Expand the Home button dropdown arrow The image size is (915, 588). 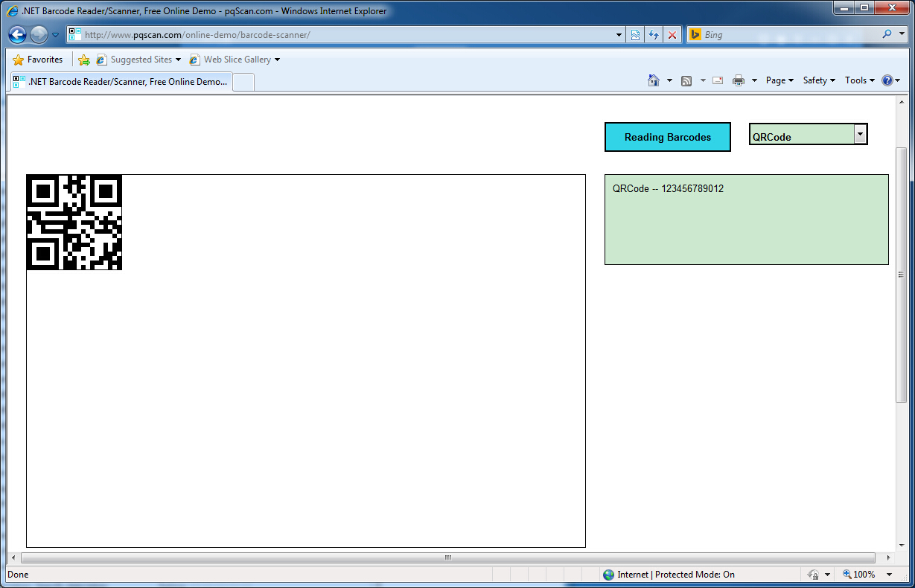[669, 80]
